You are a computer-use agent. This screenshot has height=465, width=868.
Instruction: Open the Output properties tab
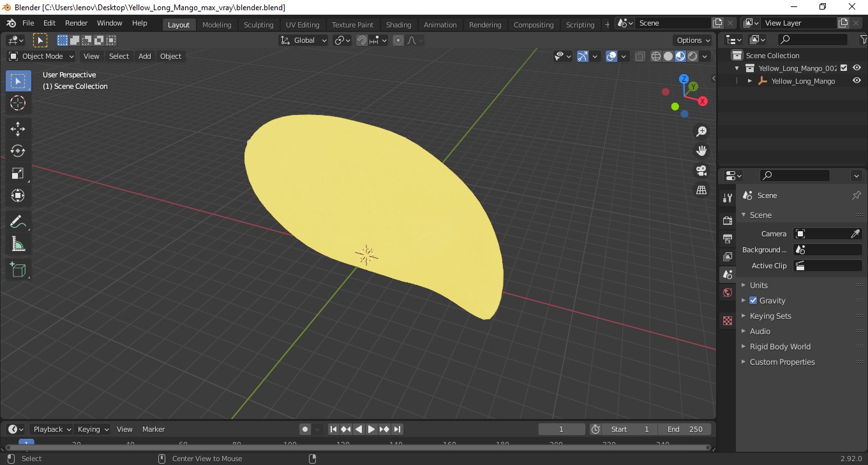[728, 238]
